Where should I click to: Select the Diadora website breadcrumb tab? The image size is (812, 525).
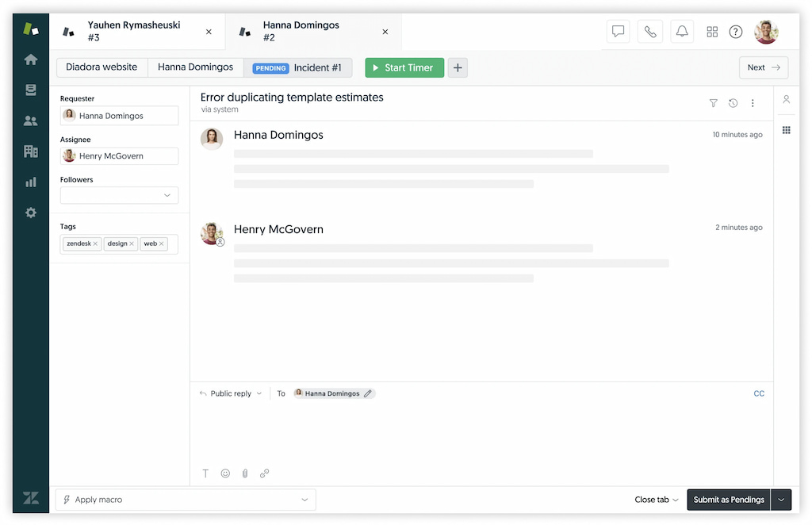(x=101, y=67)
